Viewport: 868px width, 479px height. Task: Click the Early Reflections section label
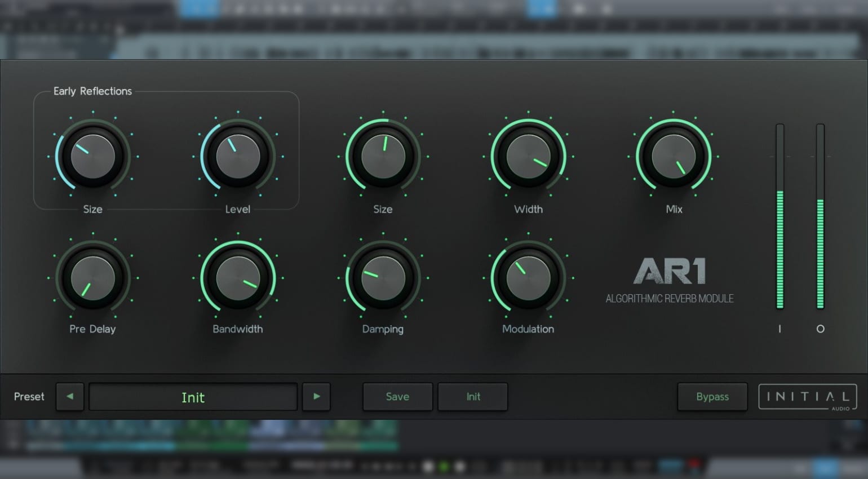point(92,91)
